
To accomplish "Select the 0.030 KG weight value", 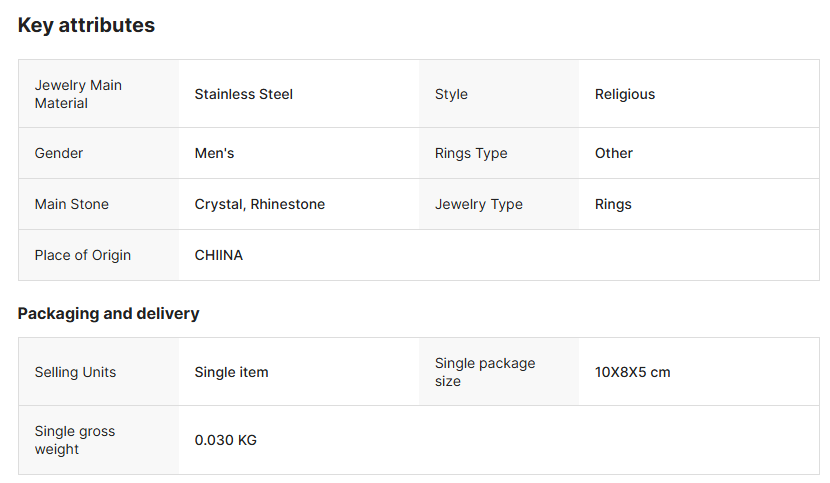I will pos(226,440).
